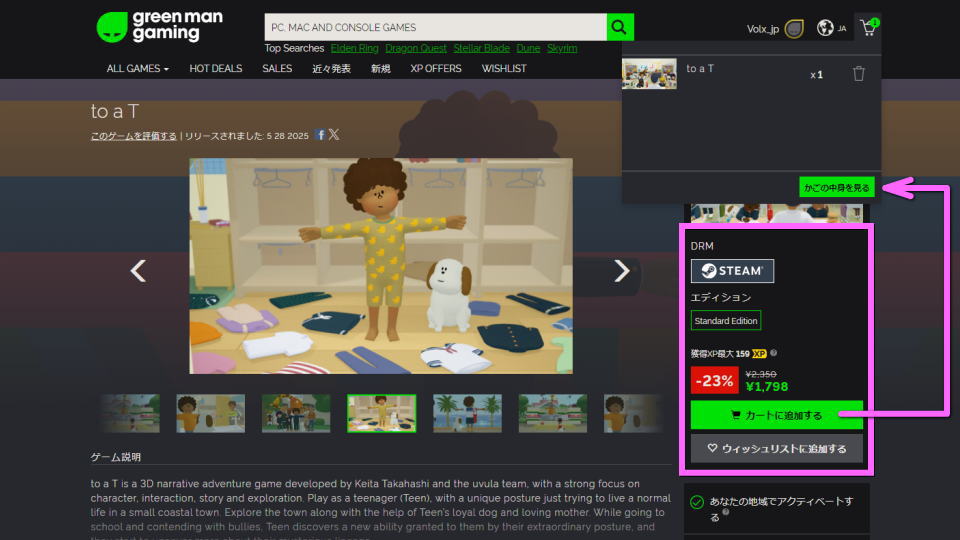Viewport: 960px width, 540px height.
Task: Click the カートに追加する button
Action: [x=776, y=415]
